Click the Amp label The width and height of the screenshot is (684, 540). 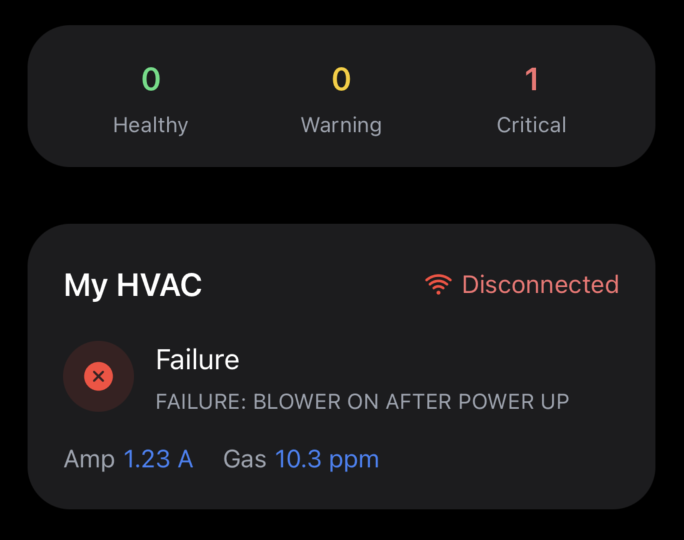pyautogui.click(x=89, y=460)
